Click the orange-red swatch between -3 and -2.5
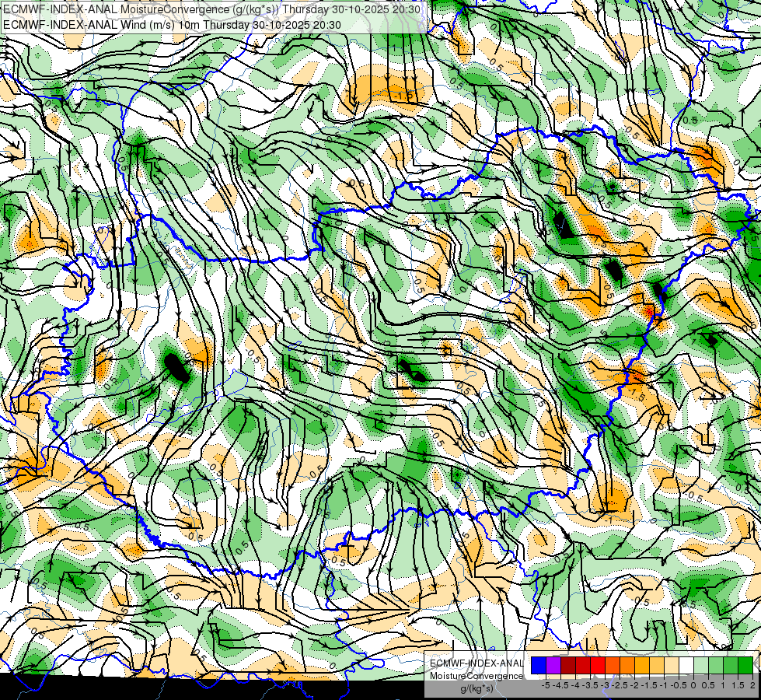 pyautogui.click(x=613, y=666)
